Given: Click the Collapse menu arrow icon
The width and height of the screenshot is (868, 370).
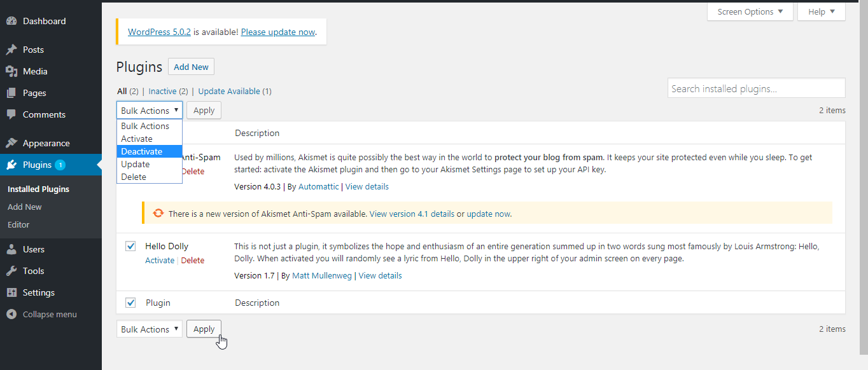Looking at the screenshot, I should 11,314.
